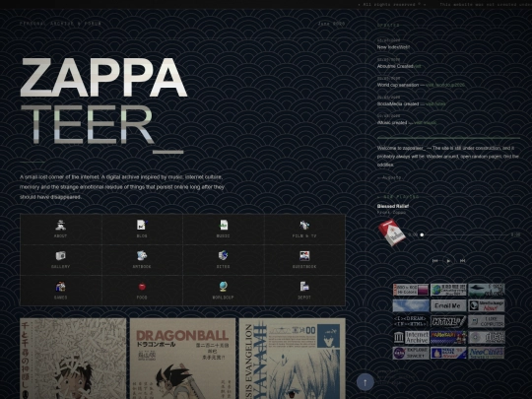Open the Dragonball poster thumbnail
Screen dimensions: 532x399
click(x=182, y=359)
